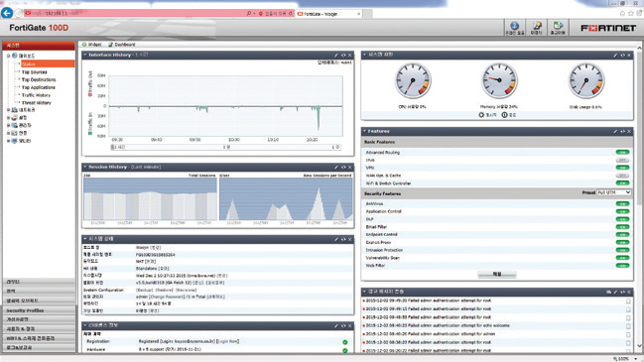Image resolution: width=644 pixels, height=362 pixels.
Task: Click the Widget add icon
Action: pos(84,45)
